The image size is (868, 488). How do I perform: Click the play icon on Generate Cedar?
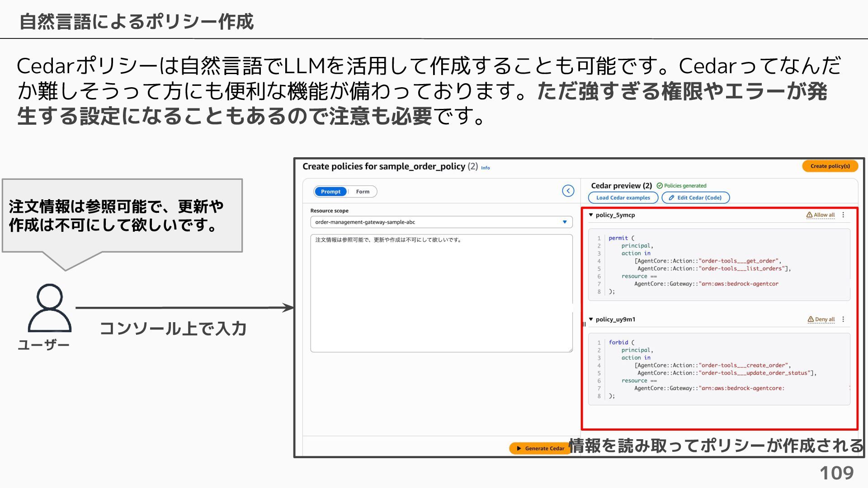(x=519, y=449)
